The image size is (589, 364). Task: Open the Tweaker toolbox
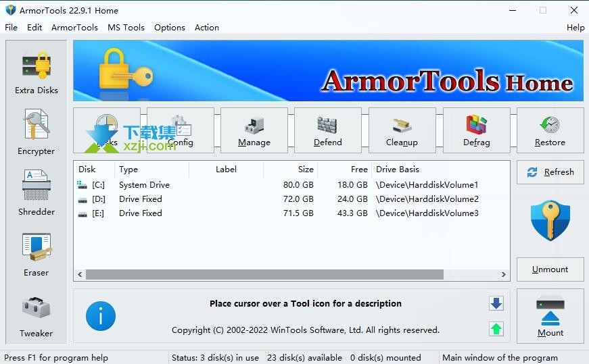pyautogui.click(x=37, y=317)
